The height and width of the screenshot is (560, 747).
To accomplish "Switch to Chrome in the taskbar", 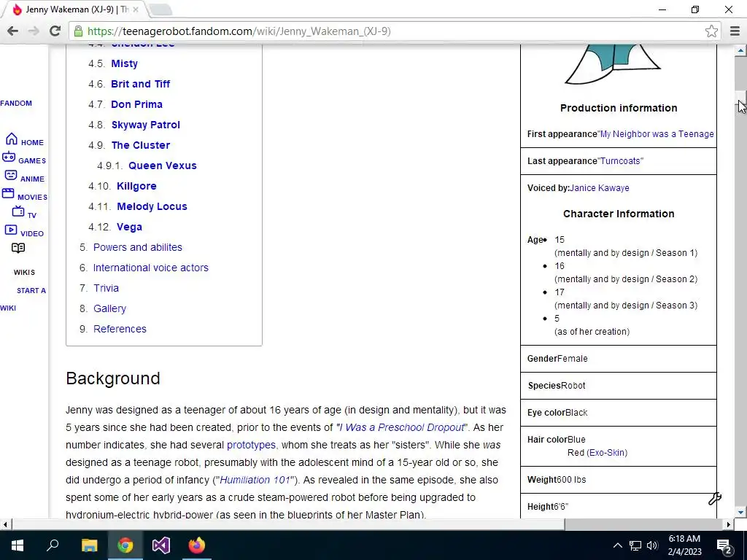I will point(125,545).
